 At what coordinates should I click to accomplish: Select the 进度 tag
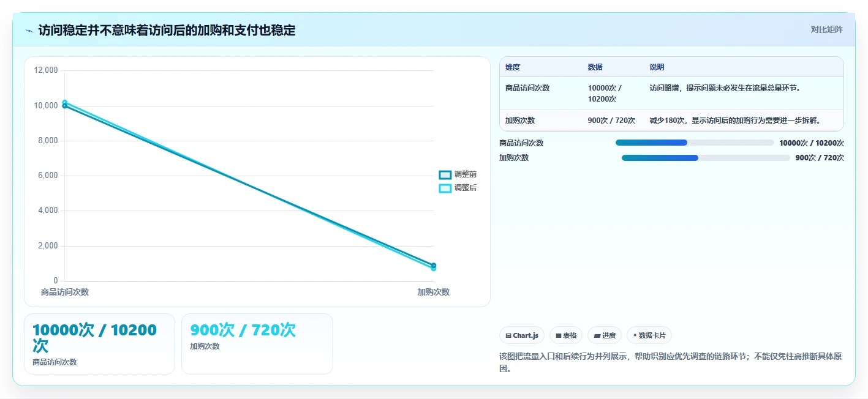pyautogui.click(x=605, y=335)
